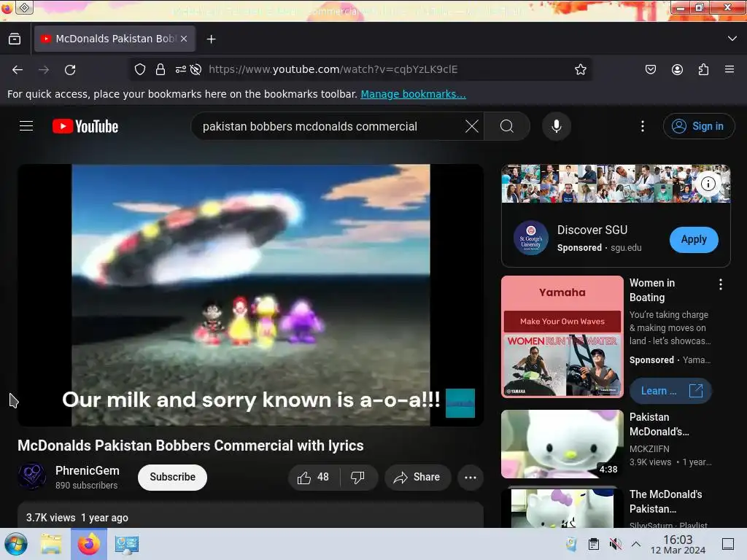Expand hidden system tray icons chevron
747x560 pixels.
tap(636, 544)
